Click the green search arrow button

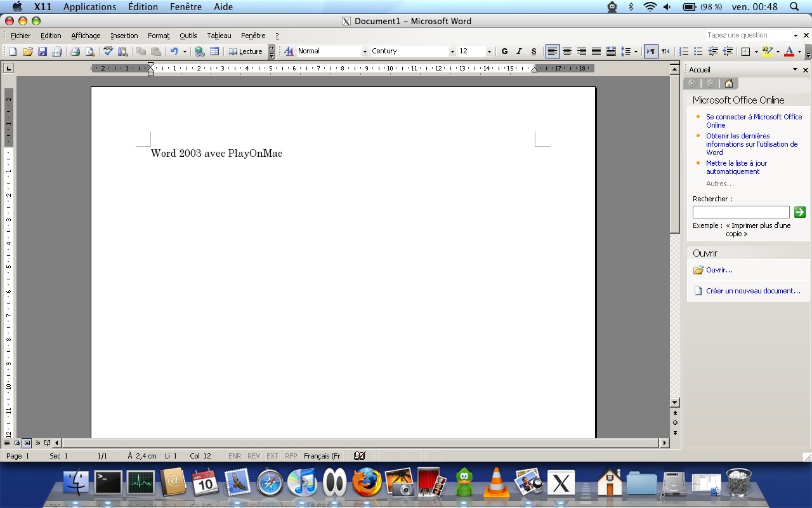800,212
